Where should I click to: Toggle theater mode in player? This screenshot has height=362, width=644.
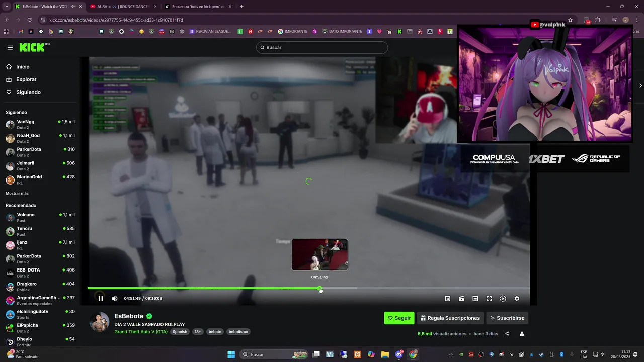coord(475,299)
